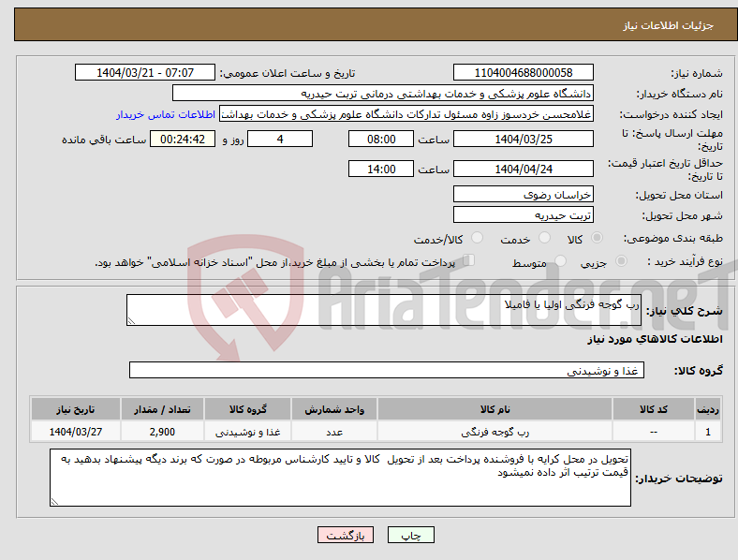Toggle the اسناد خزانه اسلامی payment checkbox
Screen dimensions: 738x560
tap(469, 259)
